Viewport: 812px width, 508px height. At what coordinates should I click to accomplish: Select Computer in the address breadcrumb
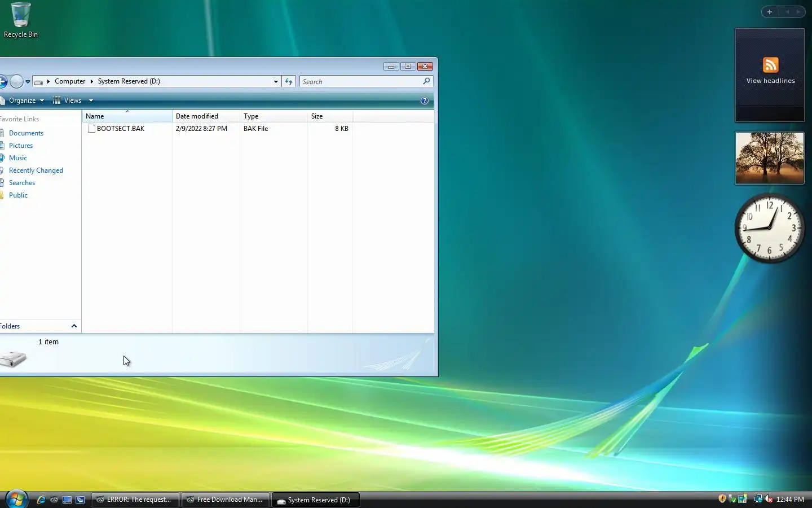(70, 81)
